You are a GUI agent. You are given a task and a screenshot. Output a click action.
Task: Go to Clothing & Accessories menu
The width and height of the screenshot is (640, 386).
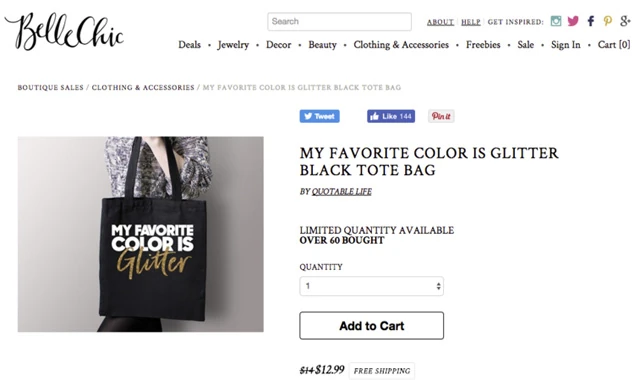click(401, 45)
